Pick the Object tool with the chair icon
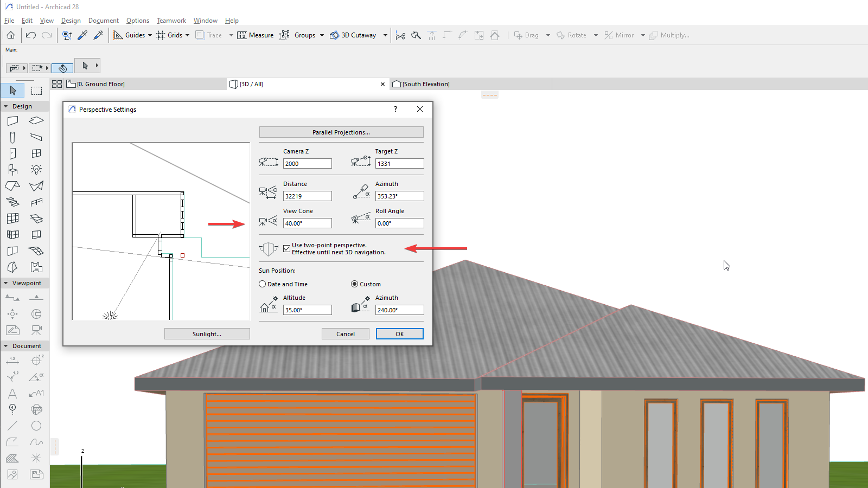 click(12, 169)
